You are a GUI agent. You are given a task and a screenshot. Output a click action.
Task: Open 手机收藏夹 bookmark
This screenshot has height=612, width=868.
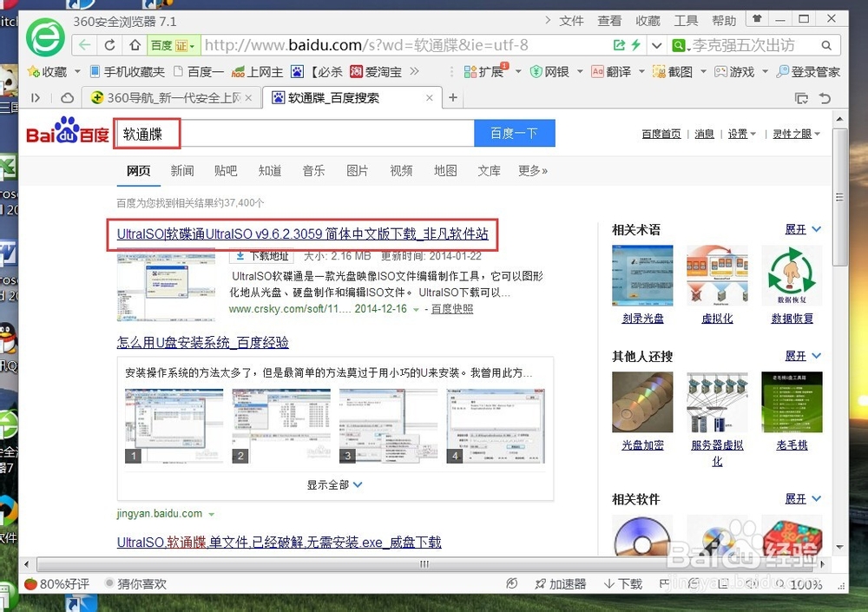click(128, 71)
